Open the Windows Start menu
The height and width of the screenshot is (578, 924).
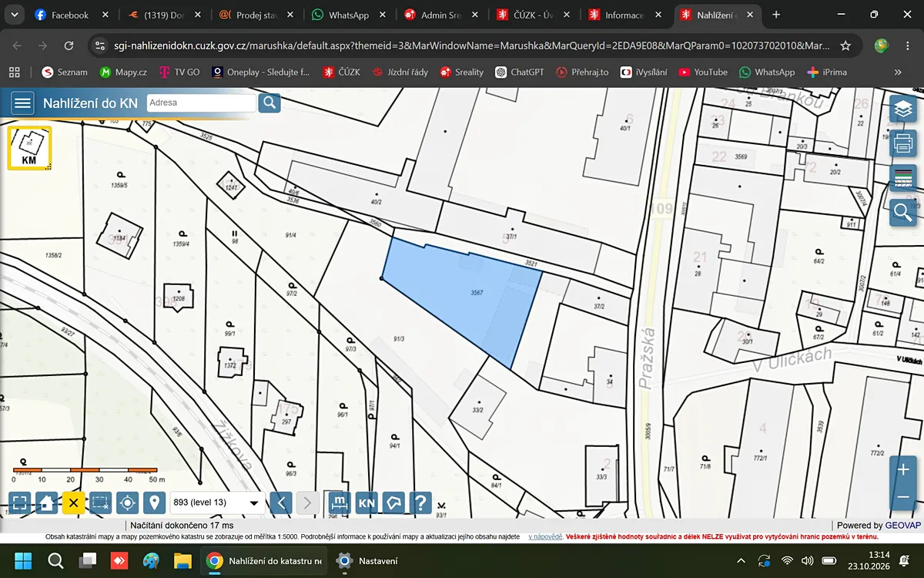click(23, 560)
